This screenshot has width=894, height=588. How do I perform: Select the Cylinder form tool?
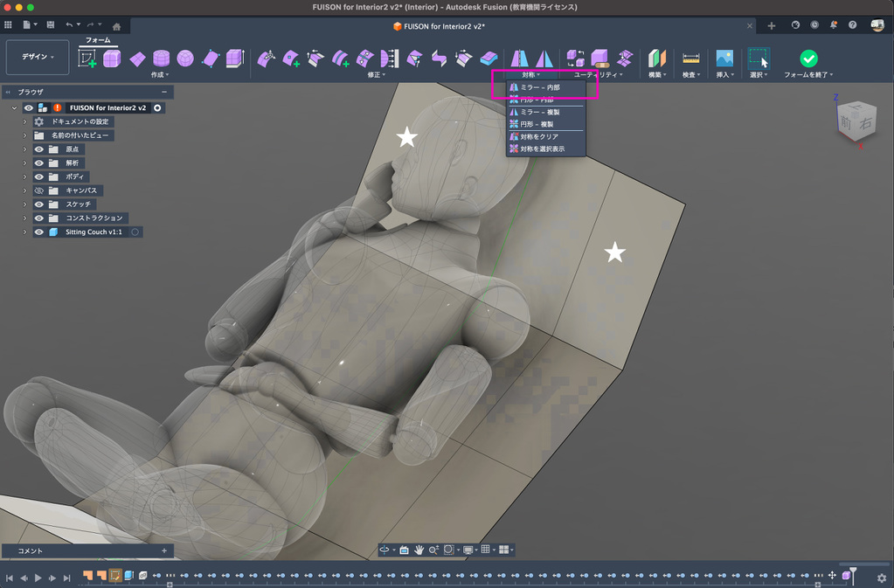pyautogui.click(x=162, y=59)
